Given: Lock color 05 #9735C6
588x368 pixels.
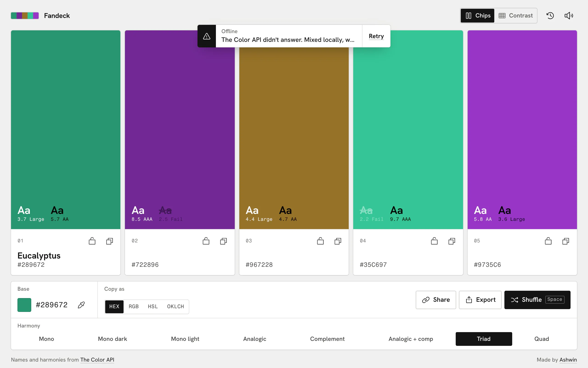Looking at the screenshot, I should tap(548, 241).
